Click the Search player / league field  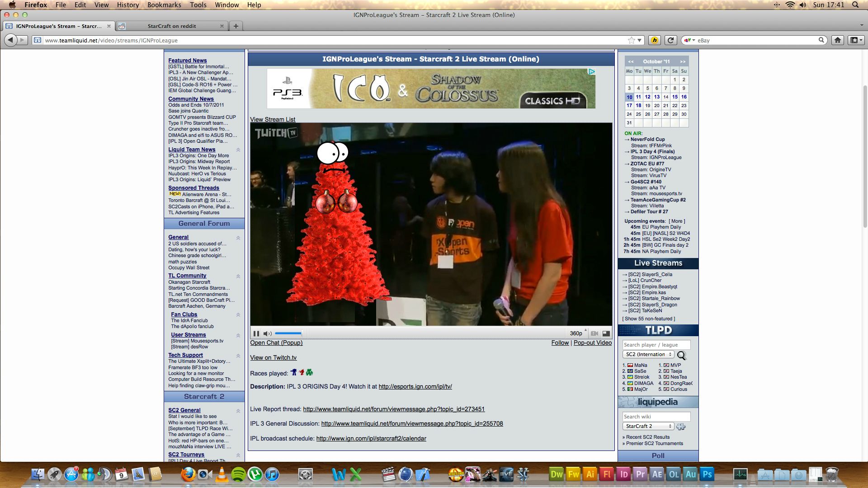click(x=656, y=345)
